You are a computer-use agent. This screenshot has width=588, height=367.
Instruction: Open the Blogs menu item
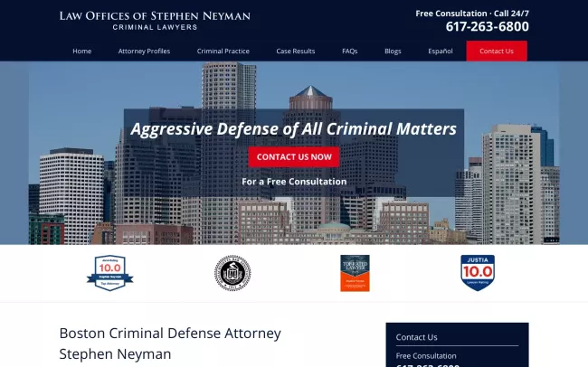click(393, 52)
